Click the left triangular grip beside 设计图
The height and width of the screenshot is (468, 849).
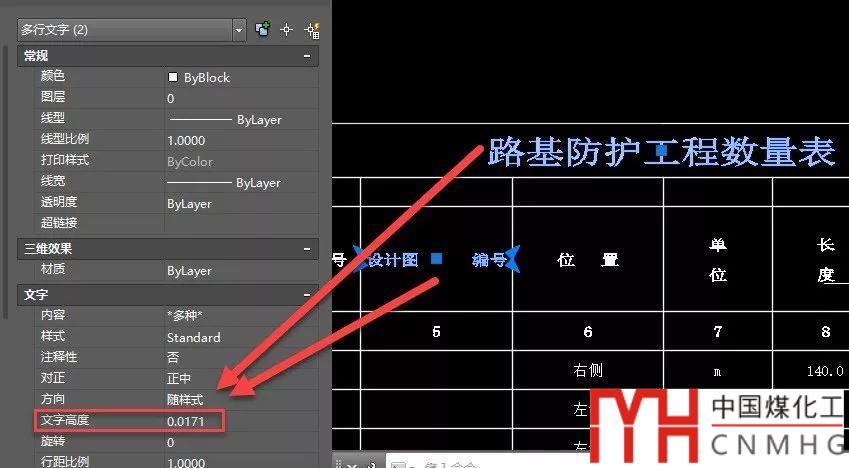pos(359,258)
